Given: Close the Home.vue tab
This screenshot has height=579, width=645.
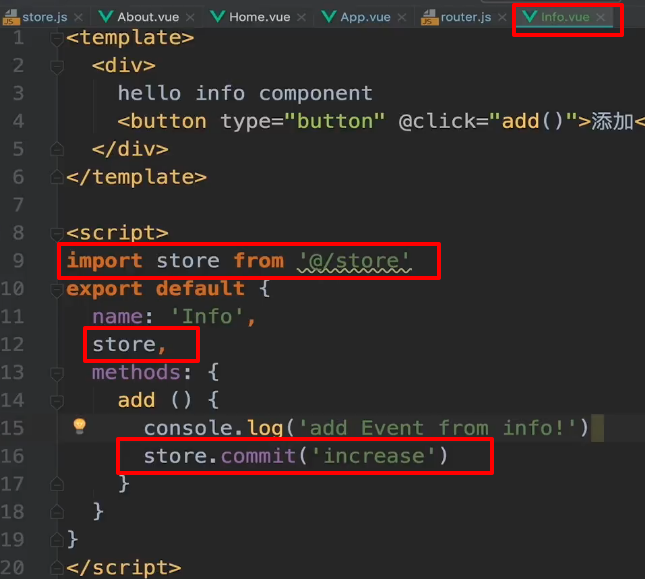Looking at the screenshot, I should (302, 17).
